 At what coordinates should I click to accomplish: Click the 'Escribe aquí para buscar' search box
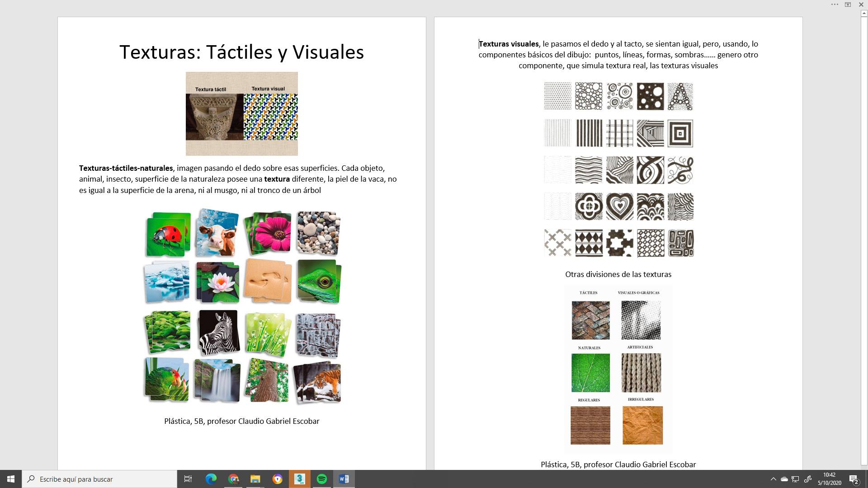tap(99, 479)
